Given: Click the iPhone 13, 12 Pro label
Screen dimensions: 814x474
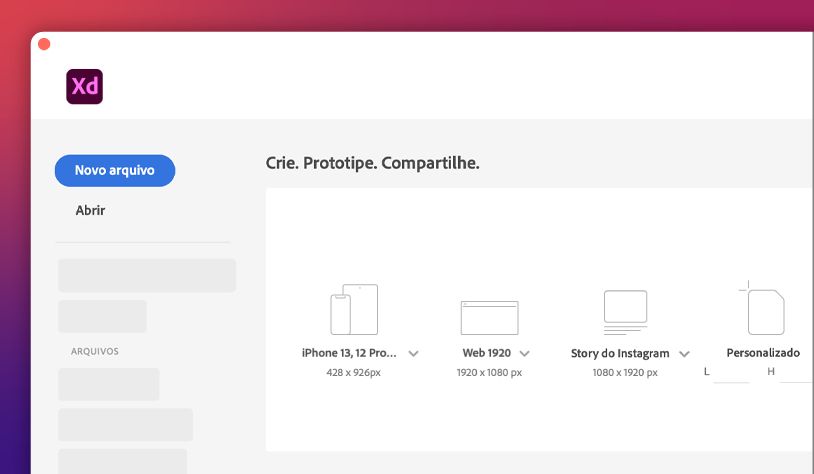Looking at the screenshot, I should (349, 353).
